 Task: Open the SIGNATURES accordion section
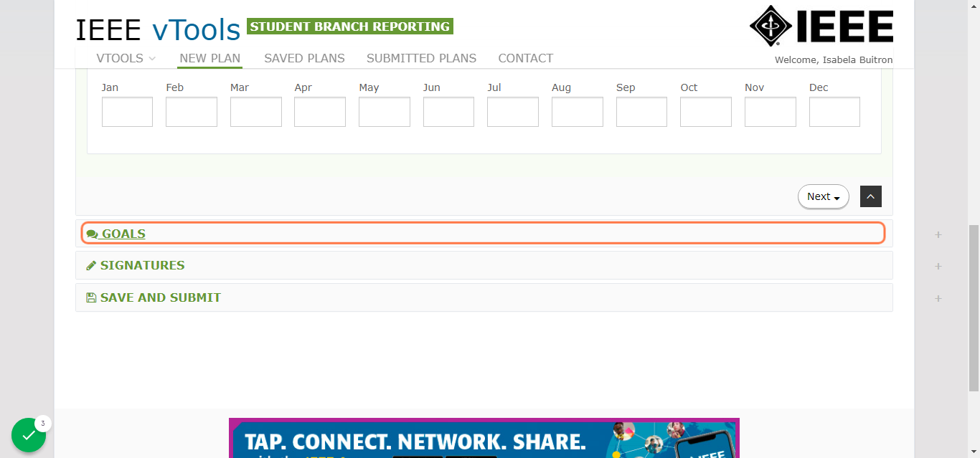click(484, 265)
